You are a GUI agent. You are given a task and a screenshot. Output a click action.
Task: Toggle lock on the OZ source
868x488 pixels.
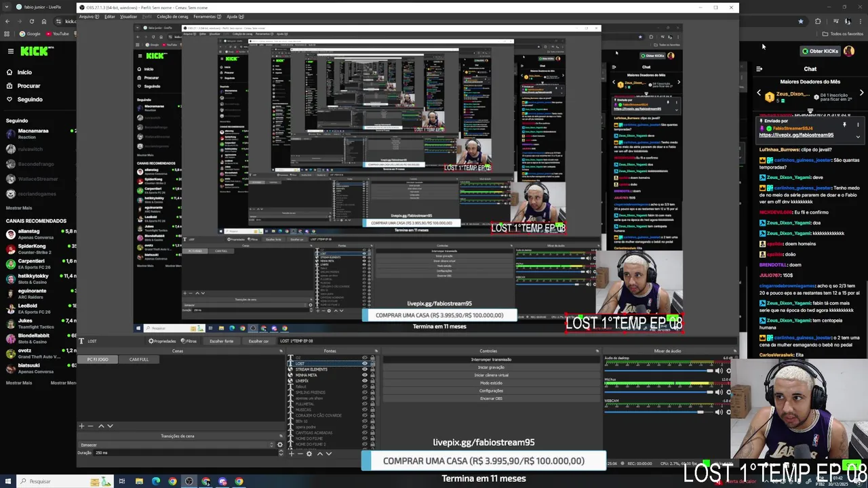[372, 358]
